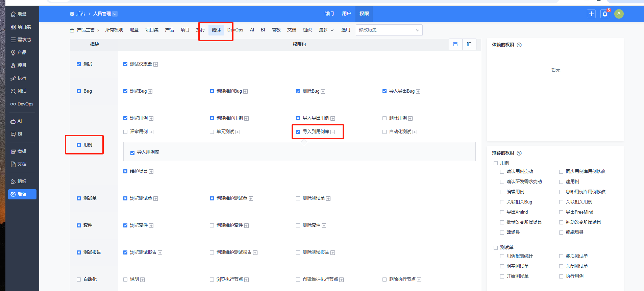The width and height of the screenshot is (644, 291).
Task: Switch to the 用户 tab
Action: 346,14
